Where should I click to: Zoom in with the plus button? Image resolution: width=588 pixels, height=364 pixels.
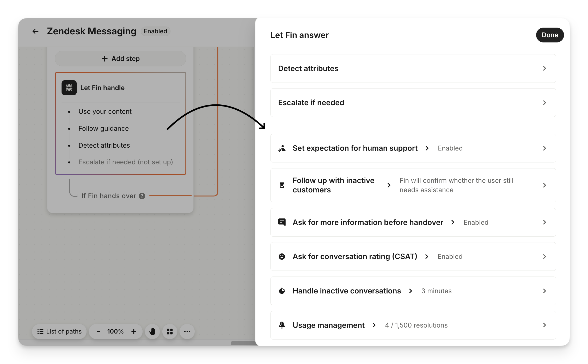(x=134, y=331)
